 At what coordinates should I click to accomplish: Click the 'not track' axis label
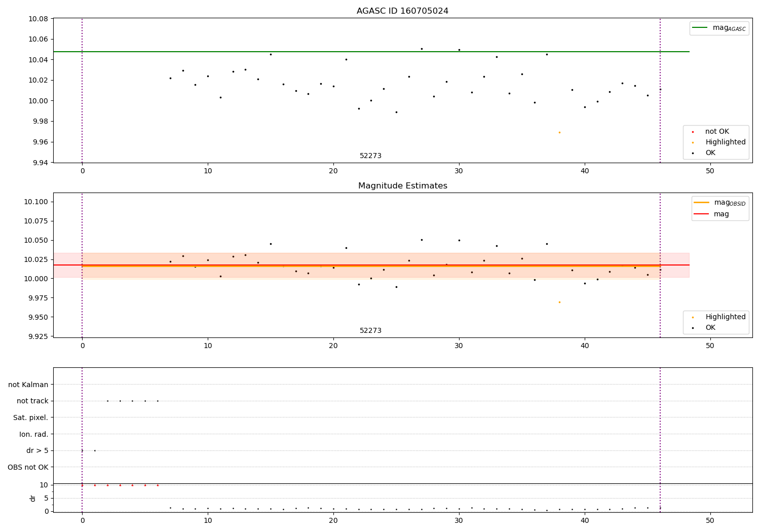[x=32, y=401]
